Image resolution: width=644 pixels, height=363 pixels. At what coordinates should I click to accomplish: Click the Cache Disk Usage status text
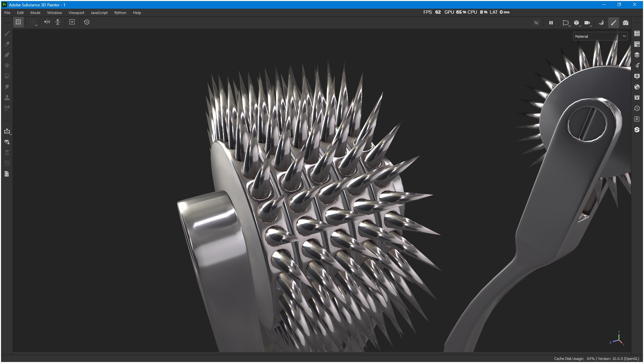[x=574, y=359]
